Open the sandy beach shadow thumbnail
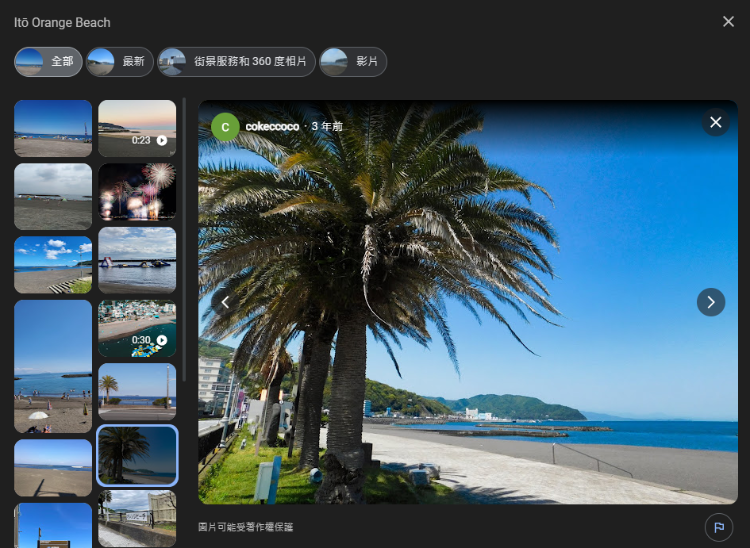Viewport: 750px width, 548px height. (53, 468)
